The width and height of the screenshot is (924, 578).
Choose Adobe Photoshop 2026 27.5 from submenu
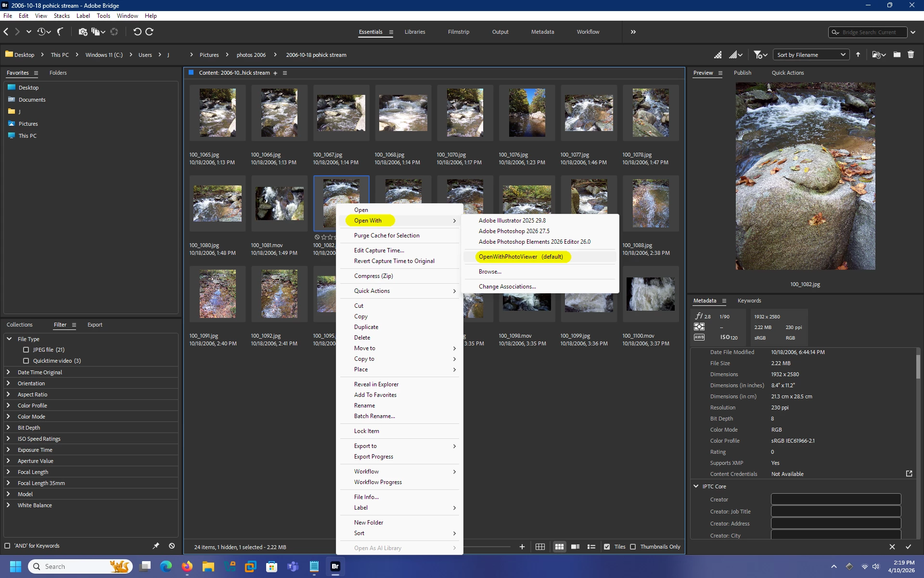tap(513, 231)
